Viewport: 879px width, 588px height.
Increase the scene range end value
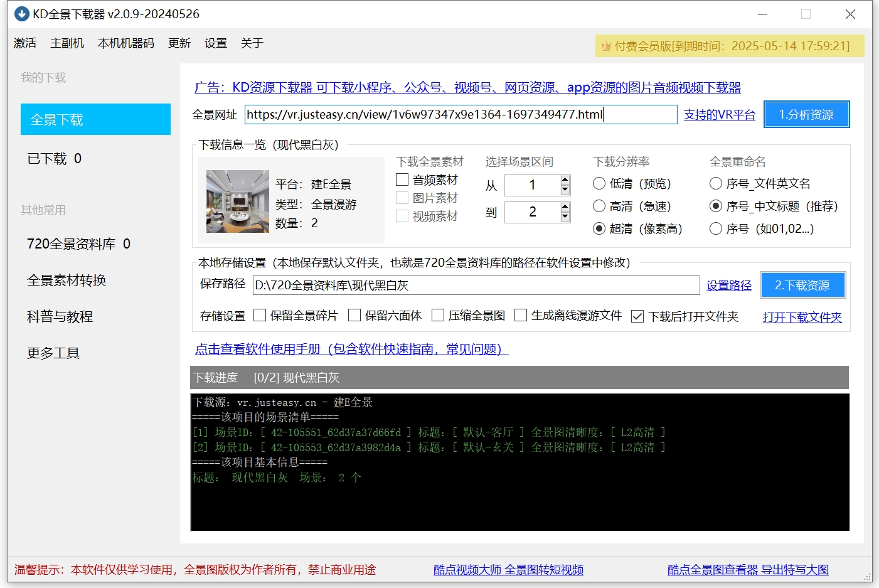(x=565, y=207)
